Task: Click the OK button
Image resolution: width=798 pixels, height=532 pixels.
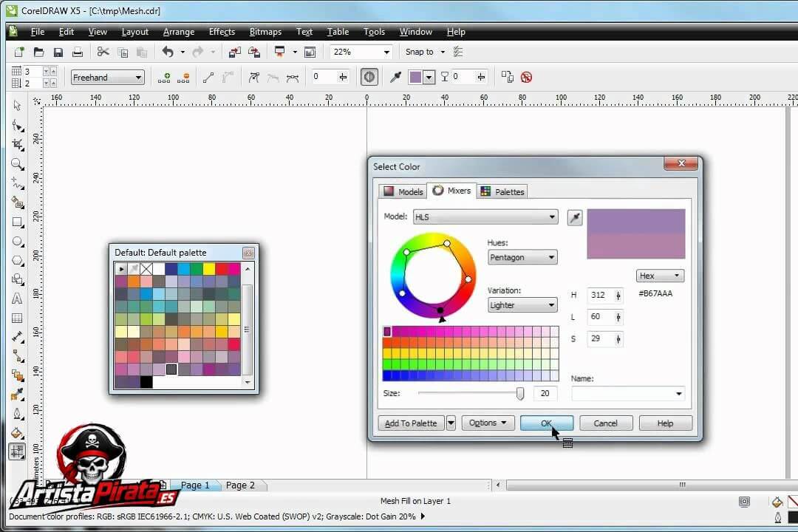Action: point(547,423)
